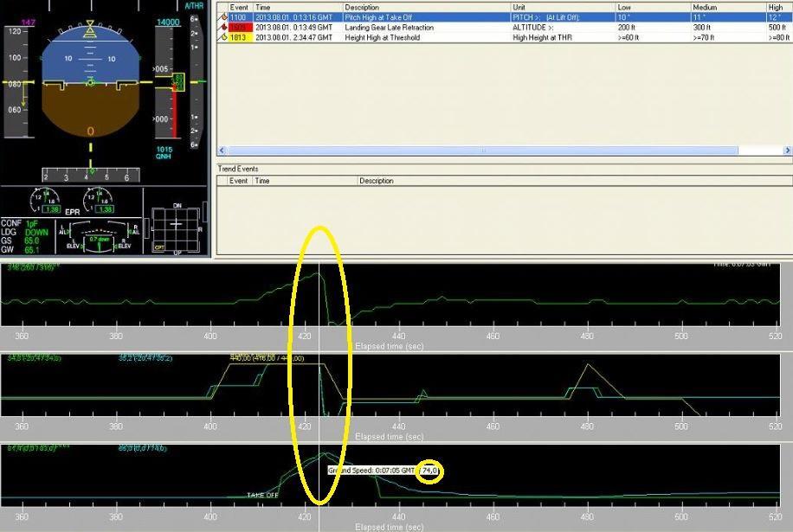Viewport: 793px width, 532px height.
Task: Sort events by the Time column header
Action: click(x=297, y=8)
